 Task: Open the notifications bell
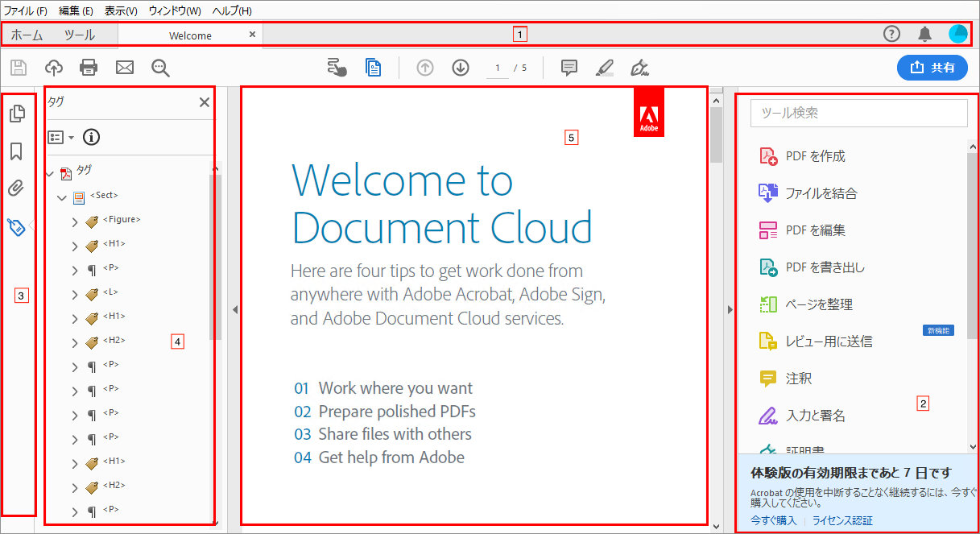tap(925, 34)
